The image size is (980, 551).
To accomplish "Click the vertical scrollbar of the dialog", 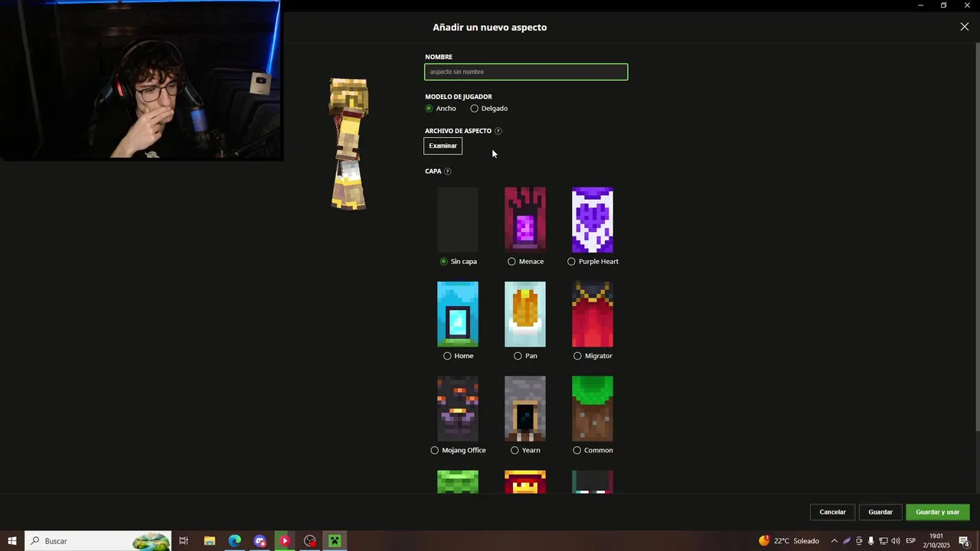I will tap(977, 237).
